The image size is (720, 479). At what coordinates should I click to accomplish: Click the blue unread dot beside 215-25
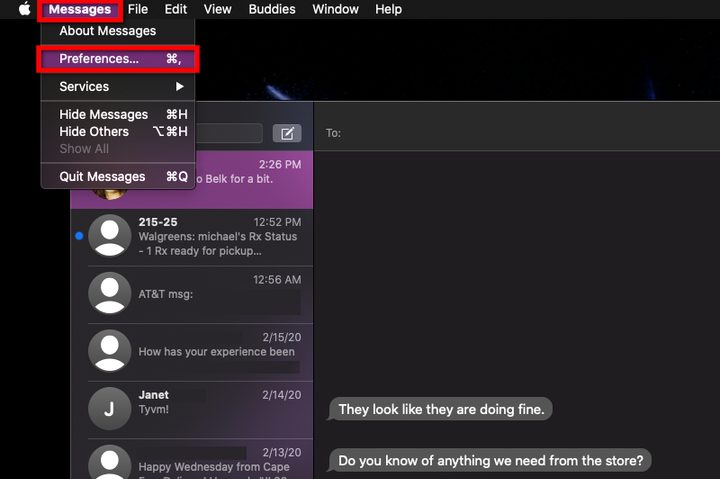coord(79,236)
